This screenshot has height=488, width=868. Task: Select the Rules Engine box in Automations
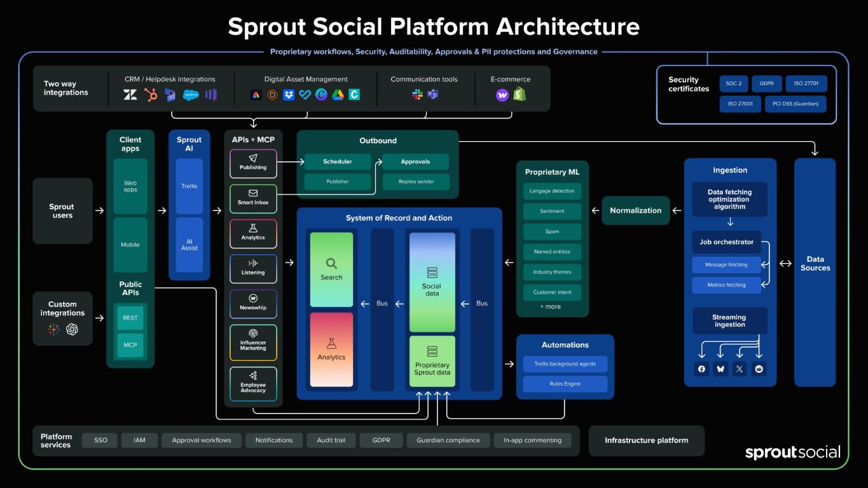[x=565, y=384]
